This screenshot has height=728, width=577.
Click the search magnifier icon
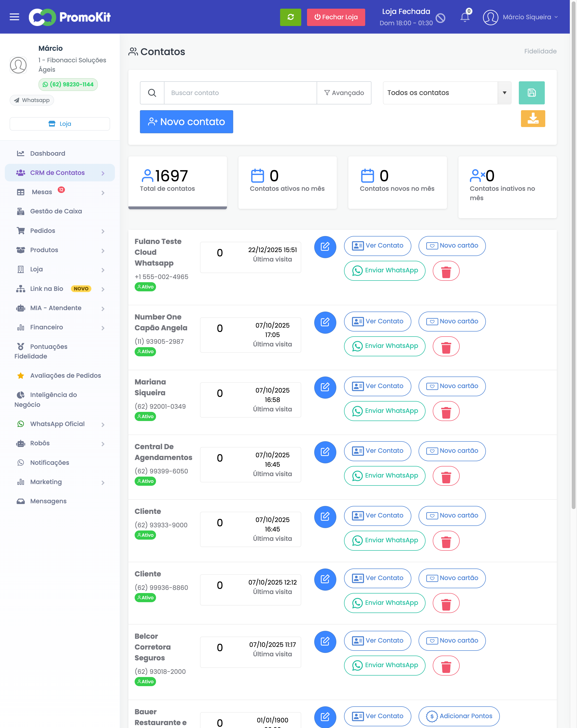click(152, 93)
